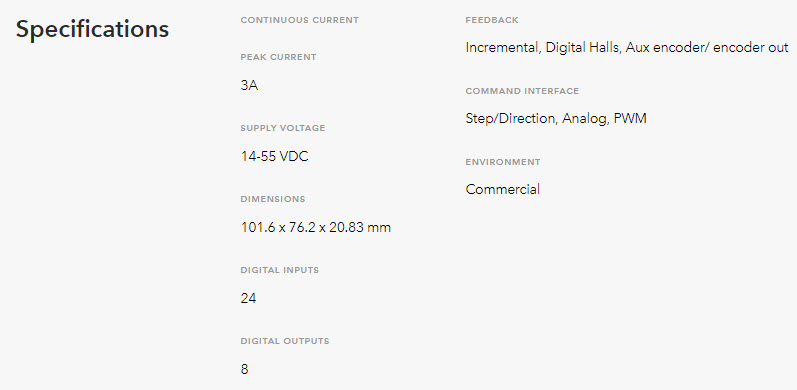Select the Continuous Current label
The height and width of the screenshot is (390, 797).
[299, 20]
